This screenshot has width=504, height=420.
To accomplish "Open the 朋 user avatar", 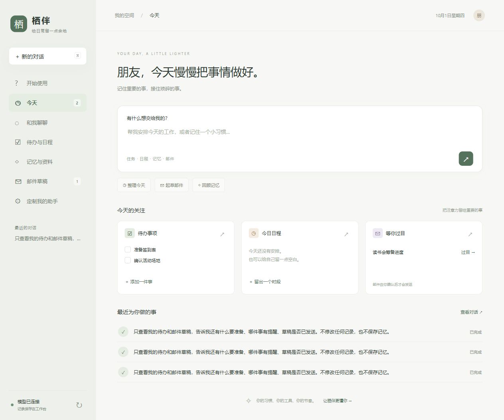I will [x=479, y=16].
